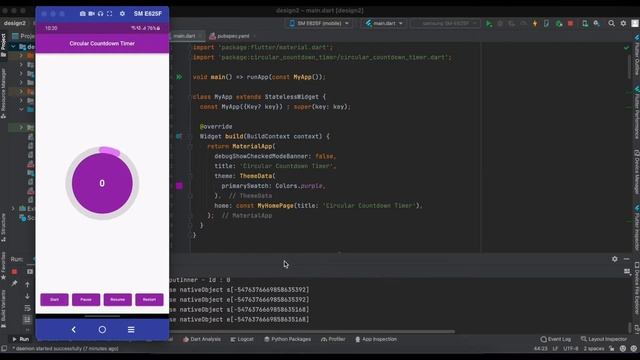The width and height of the screenshot is (640, 360).
Task: Click the override gutter icon beside build
Action: click(x=178, y=136)
